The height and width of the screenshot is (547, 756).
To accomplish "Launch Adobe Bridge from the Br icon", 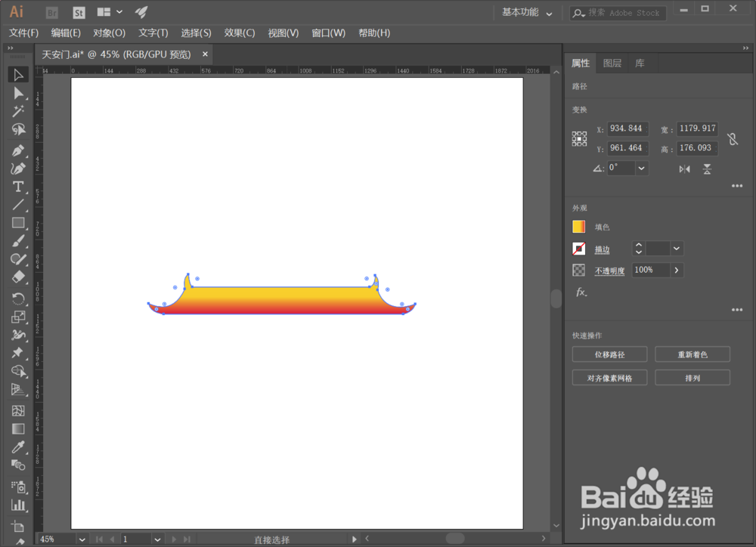I will point(51,12).
